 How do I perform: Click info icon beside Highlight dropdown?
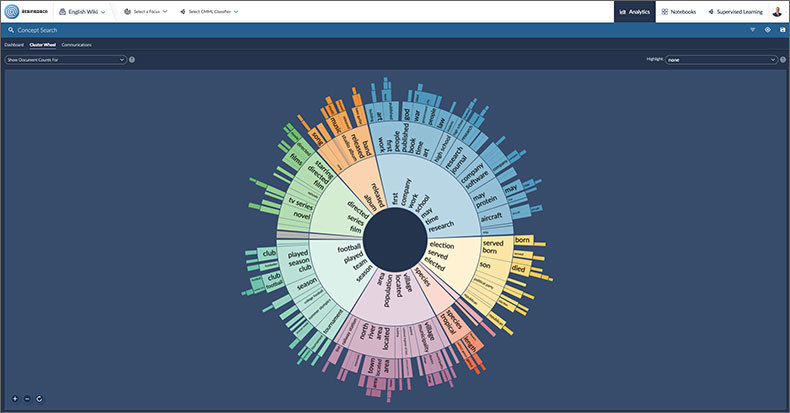(x=783, y=59)
